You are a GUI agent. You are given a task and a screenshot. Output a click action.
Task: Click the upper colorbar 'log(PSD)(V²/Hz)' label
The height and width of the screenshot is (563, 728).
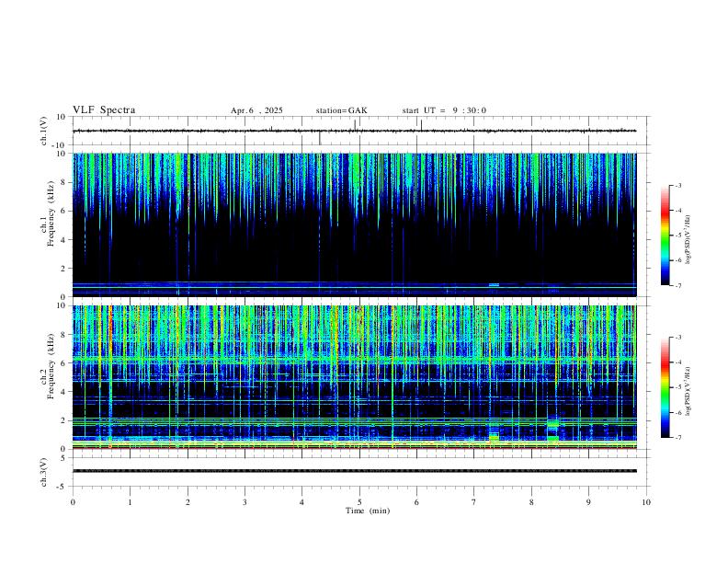(688, 239)
